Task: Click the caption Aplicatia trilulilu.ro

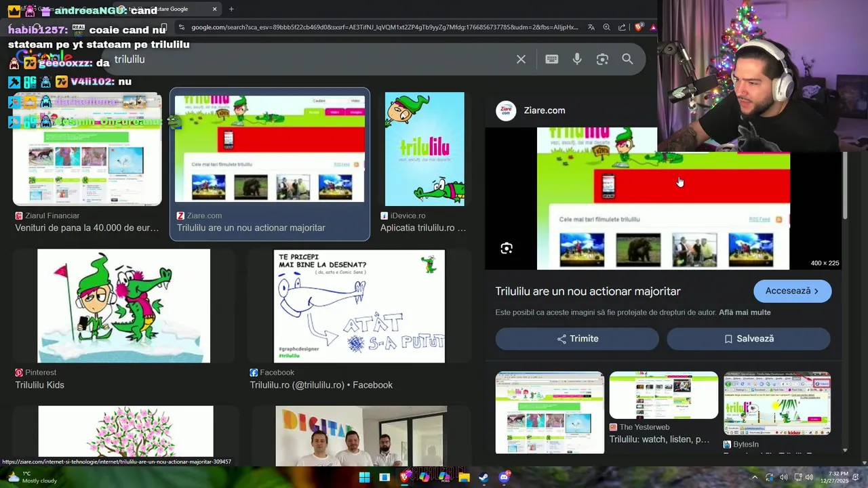Action: [423, 228]
